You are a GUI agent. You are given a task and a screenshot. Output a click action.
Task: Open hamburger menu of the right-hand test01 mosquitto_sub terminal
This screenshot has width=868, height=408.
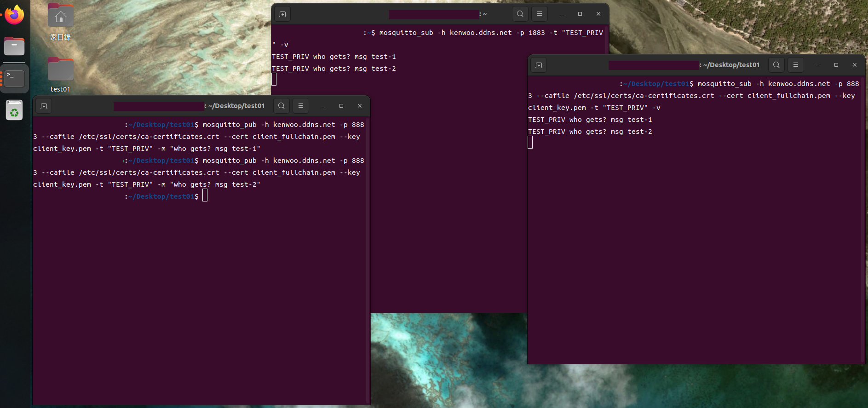click(795, 65)
